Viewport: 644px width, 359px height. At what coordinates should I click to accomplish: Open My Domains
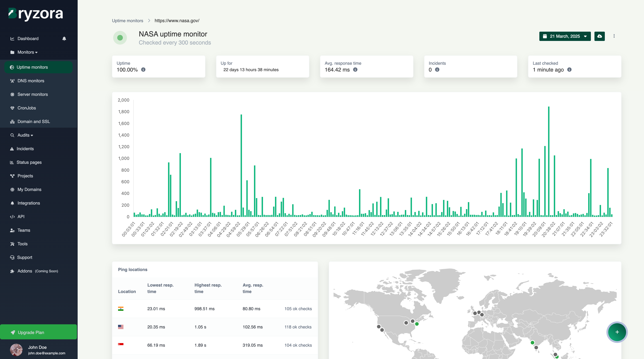(x=30, y=189)
